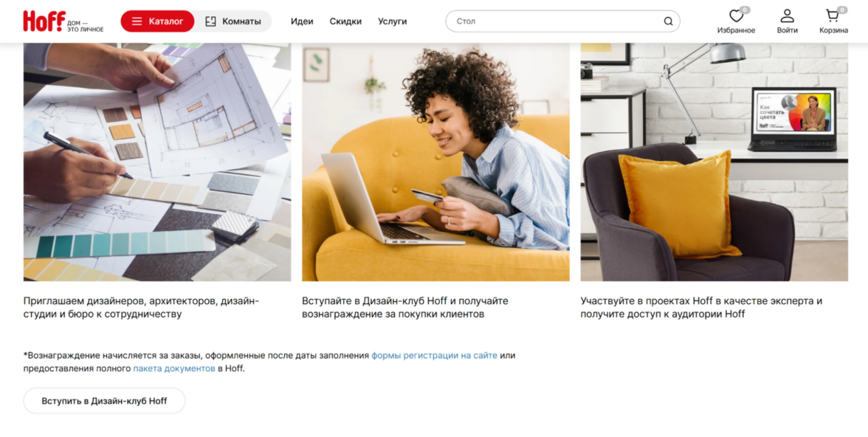
Task: Open the пакета документов link
Action: click(174, 368)
